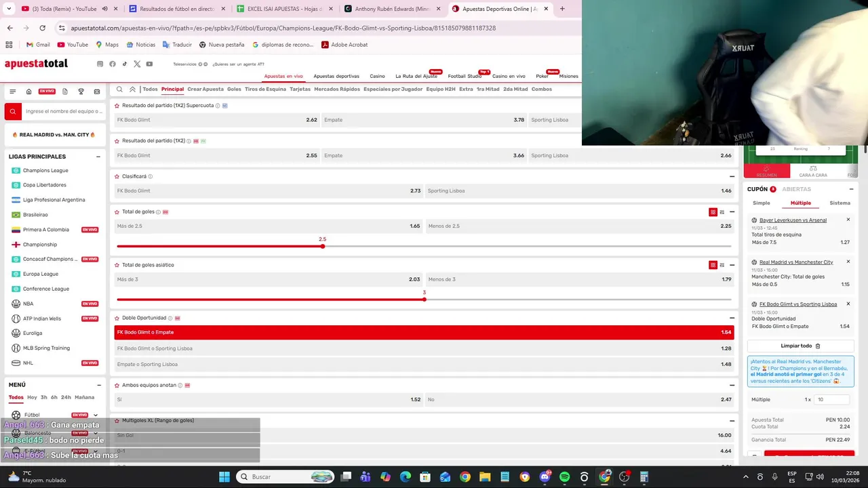
Task: Select FK Bodo Glimt o Sporting Lisboa 1.28
Action: coord(425,348)
